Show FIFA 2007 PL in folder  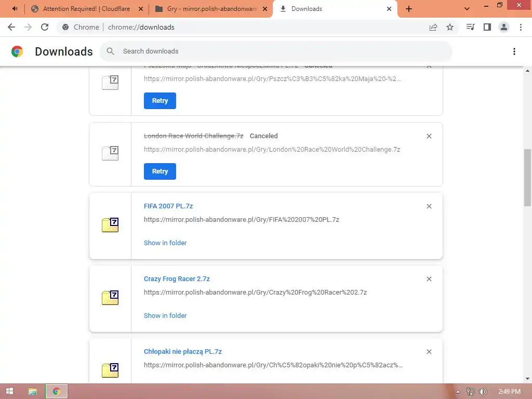tap(165, 243)
